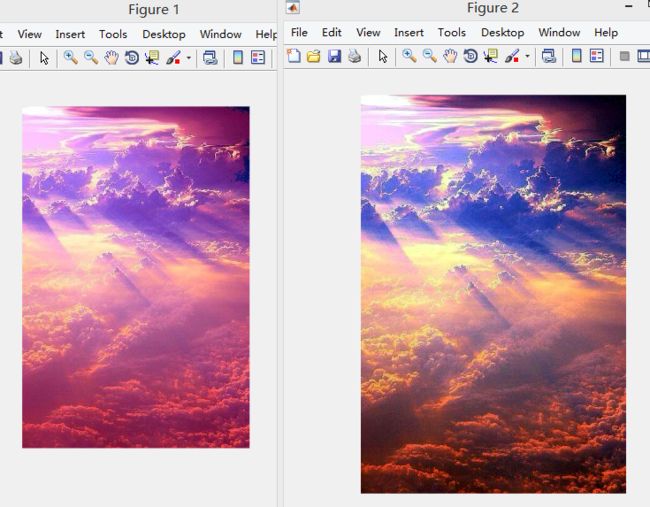Screen dimensions: 650x507
Task: Open the File menu in Figure 2
Action: coord(299,32)
